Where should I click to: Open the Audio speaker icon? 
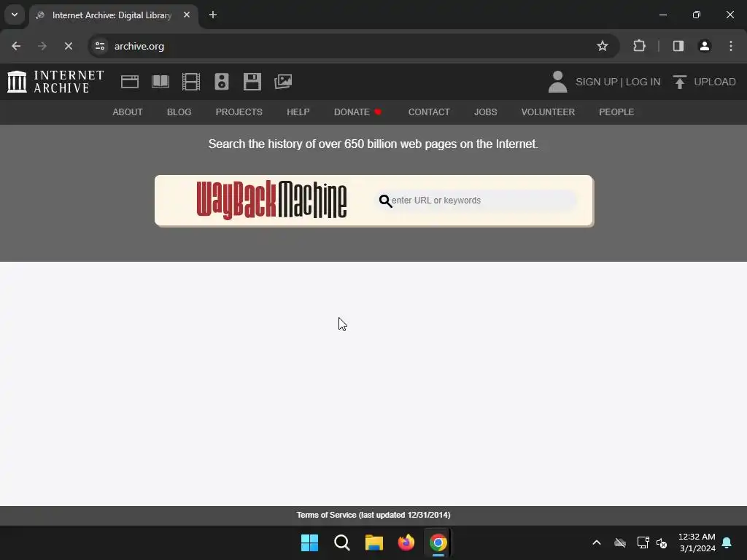coord(222,82)
